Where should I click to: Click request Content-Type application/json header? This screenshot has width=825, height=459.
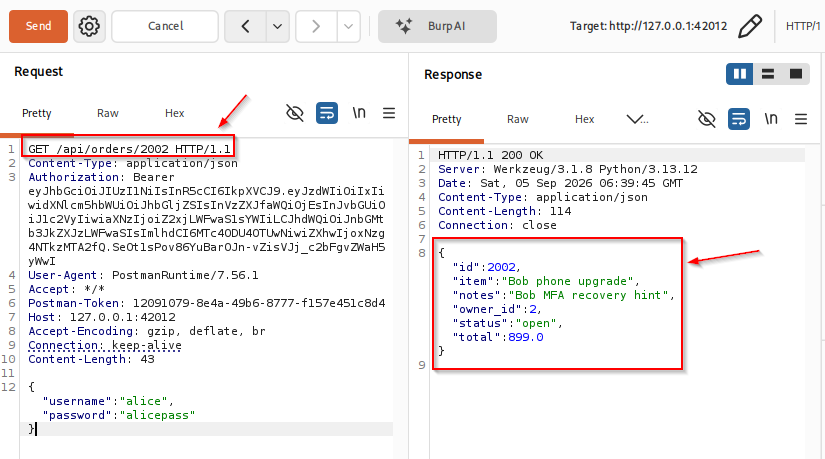tap(133, 163)
